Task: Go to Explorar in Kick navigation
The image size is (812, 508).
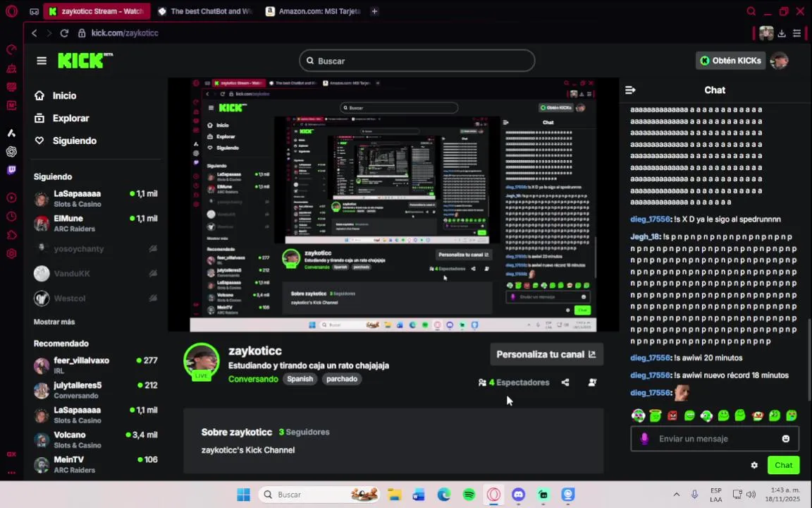Action: [x=61, y=119]
